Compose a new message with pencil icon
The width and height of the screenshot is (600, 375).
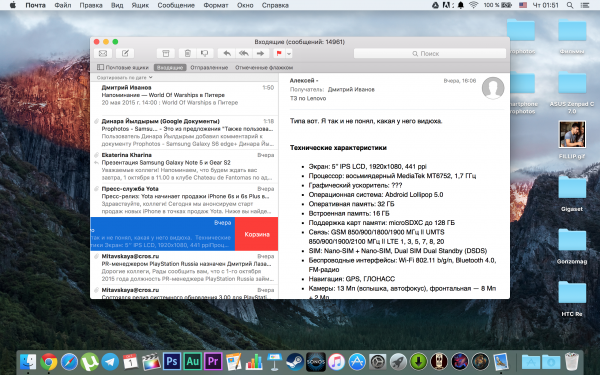point(125,54)
